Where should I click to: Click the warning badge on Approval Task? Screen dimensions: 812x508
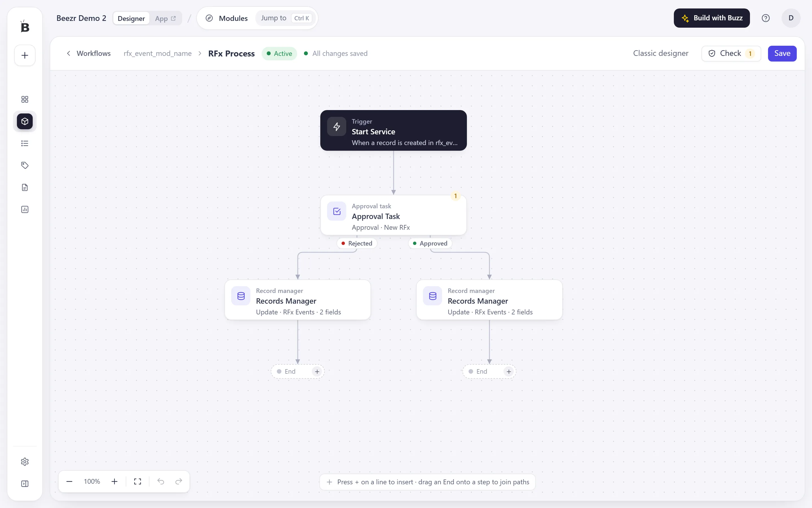click(x=455, y=196)
